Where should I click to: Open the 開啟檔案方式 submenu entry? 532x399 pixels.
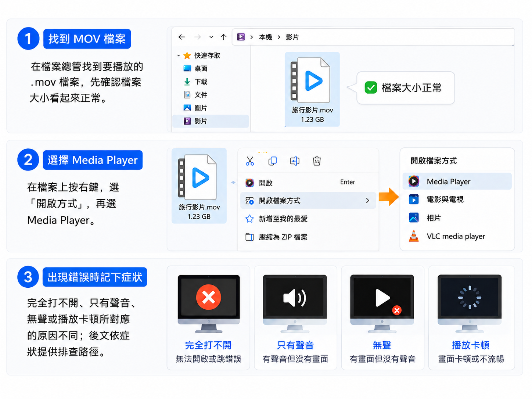(x=308, y=201)
